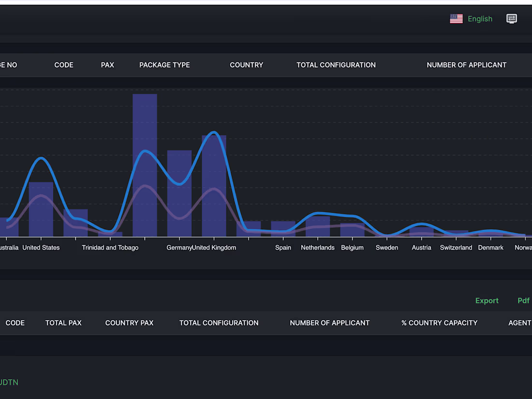
Task: Click the lower table's TOTAL CONFIGURATION header
Action: coord(219,323)
